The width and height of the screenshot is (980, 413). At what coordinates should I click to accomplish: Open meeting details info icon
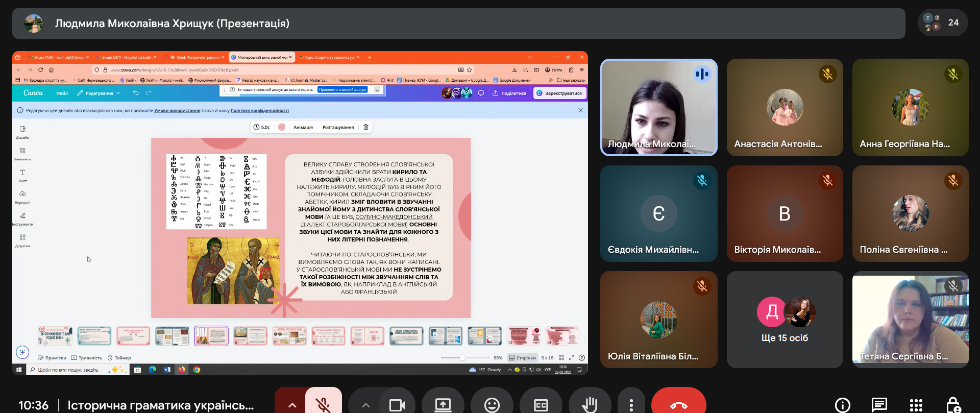click(x=842, y=405)
